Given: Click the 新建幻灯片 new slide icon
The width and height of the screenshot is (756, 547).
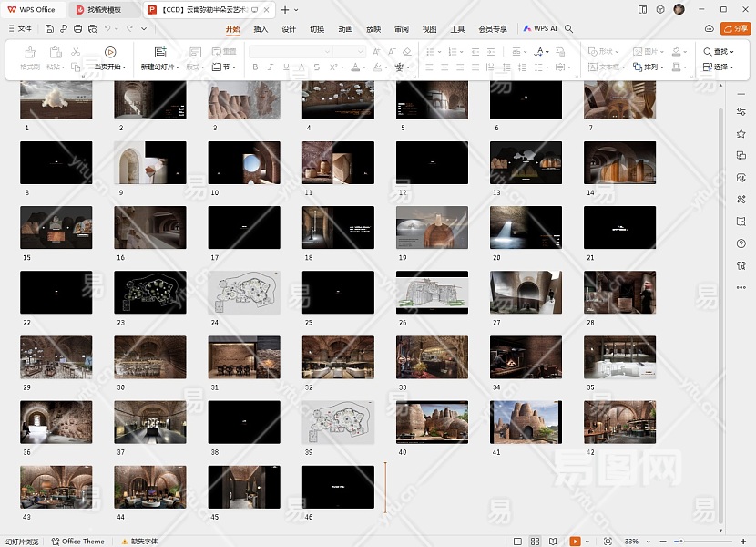Looking at the screenshot, I should (x=160, y=53).
